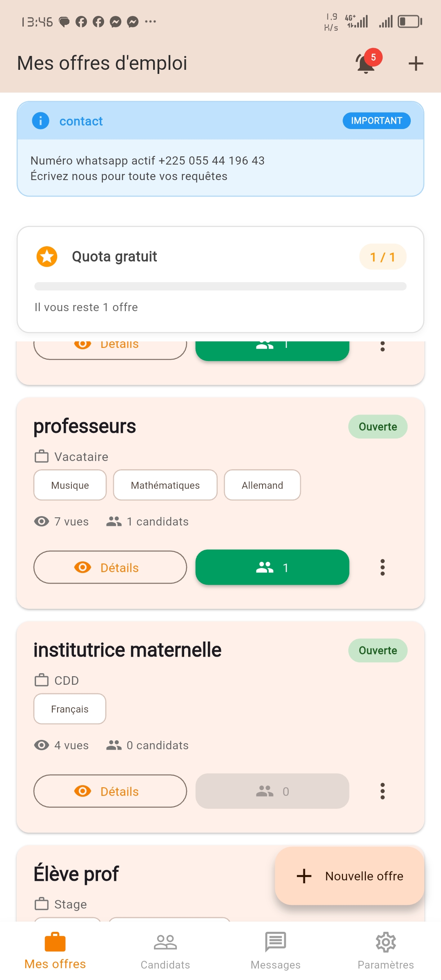
Task: Select the Mathématiques subject chip
Action: tap(165, 485)
